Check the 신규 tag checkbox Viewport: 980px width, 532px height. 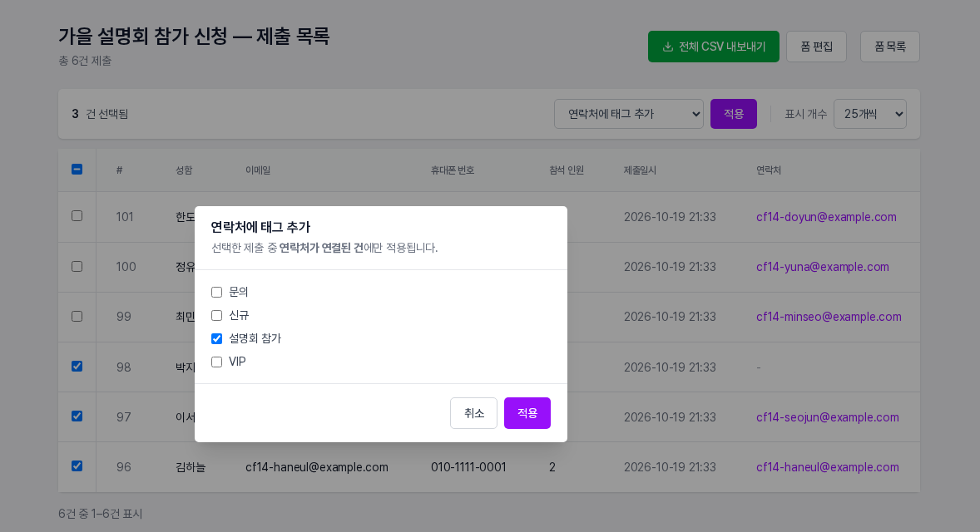click(x=217, y=315)
